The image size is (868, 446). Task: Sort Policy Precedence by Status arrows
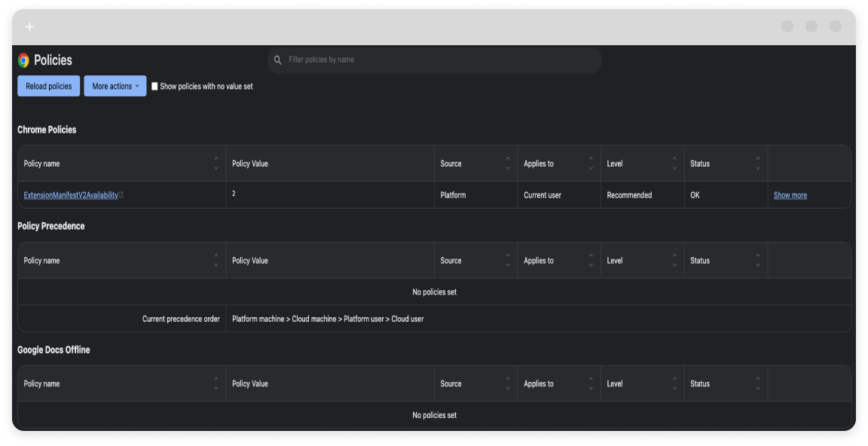(x=758, y=260)
